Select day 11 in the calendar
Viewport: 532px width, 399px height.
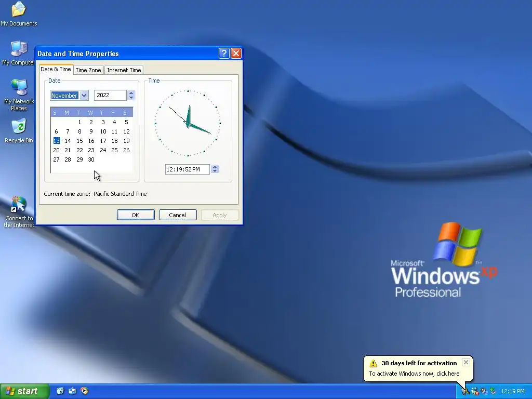click(x=114, y=131)
